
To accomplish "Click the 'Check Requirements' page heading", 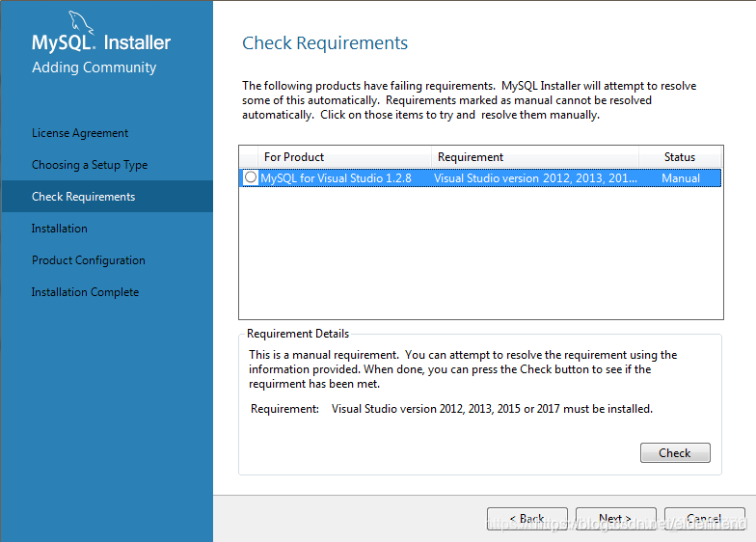I will [x=325, y=43].
